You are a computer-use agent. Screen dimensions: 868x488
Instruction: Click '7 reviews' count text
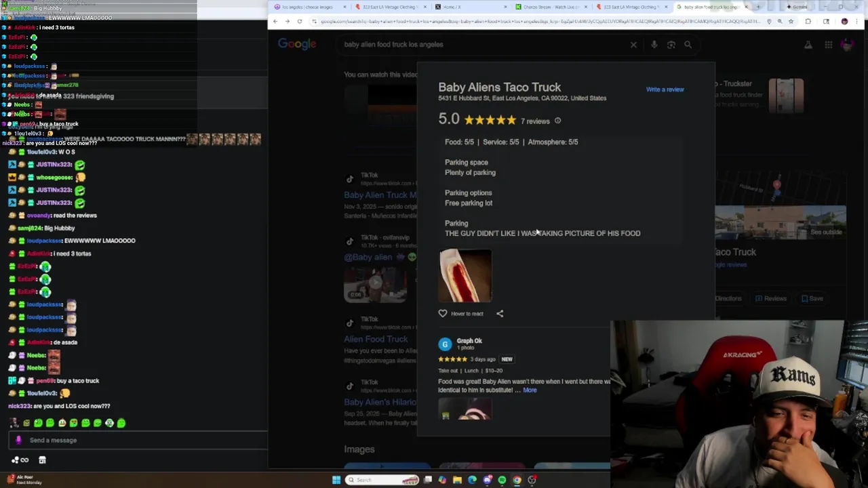535,121
